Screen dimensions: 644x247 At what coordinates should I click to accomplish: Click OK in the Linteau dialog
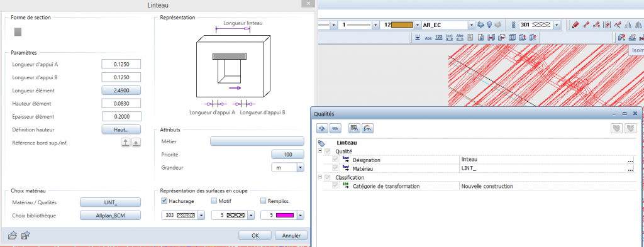255,236
